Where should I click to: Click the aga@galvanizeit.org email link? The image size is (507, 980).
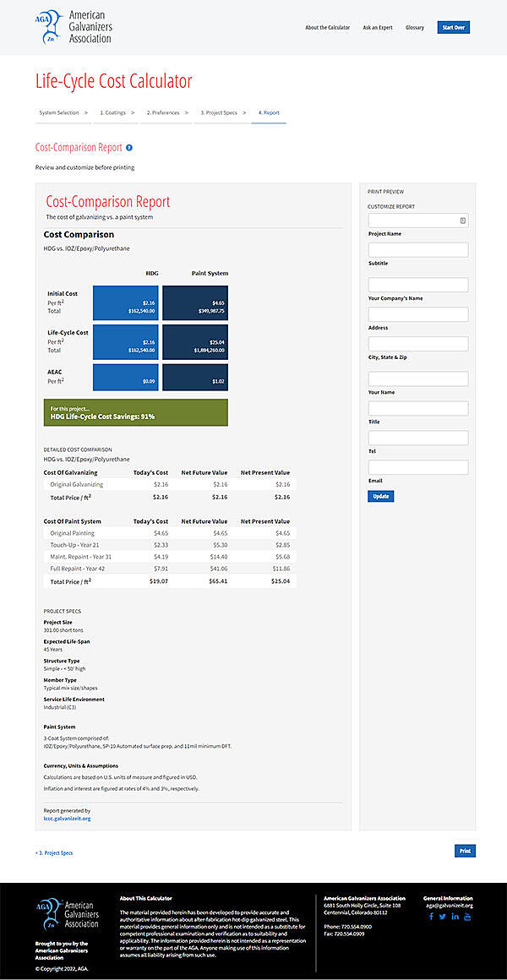(x=450, y=905)
